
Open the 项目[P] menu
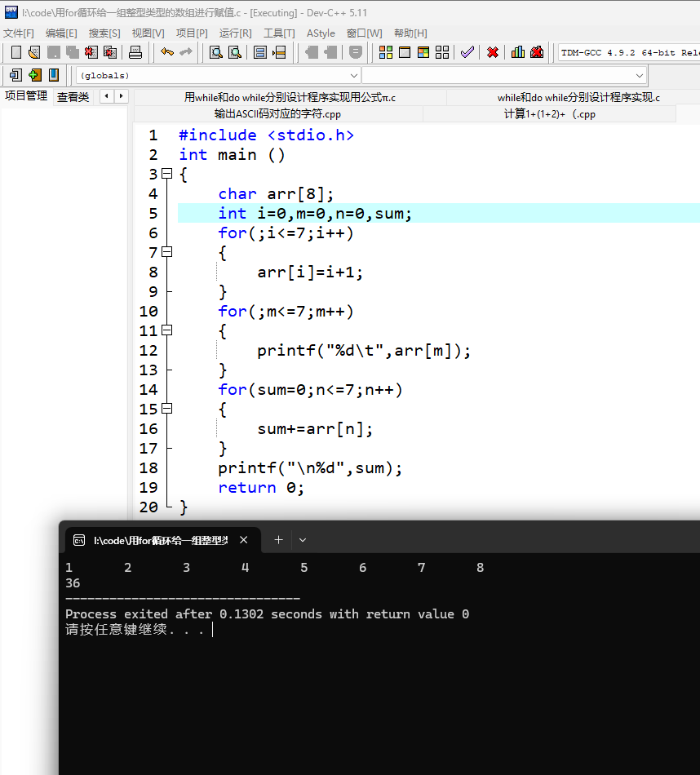tap(192, 33)
